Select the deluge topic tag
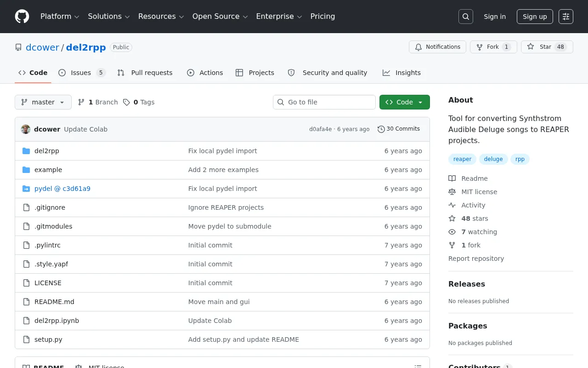 [x=493, y=159]
